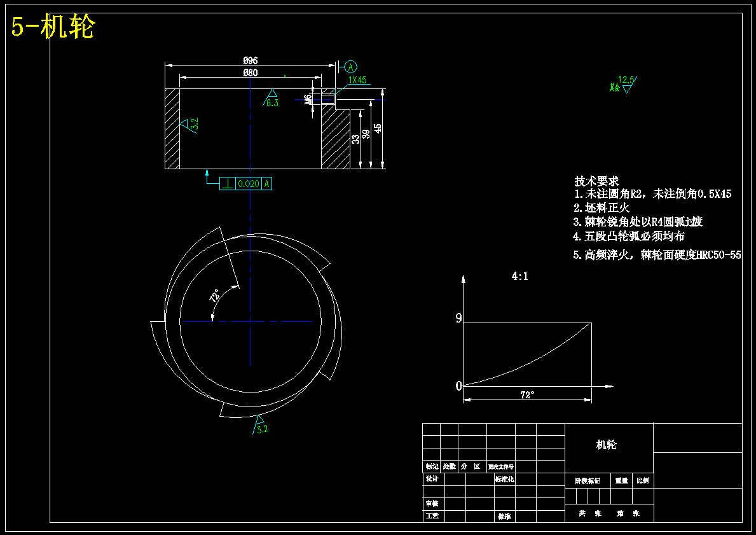Select the "M6" thread dimension
756x535 pixels.
[x=308, y=99]
